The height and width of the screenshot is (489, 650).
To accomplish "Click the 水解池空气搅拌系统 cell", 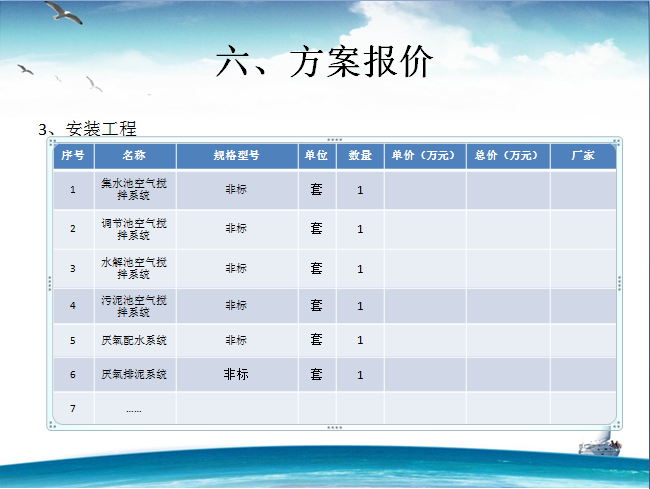I will click(135, 269).
